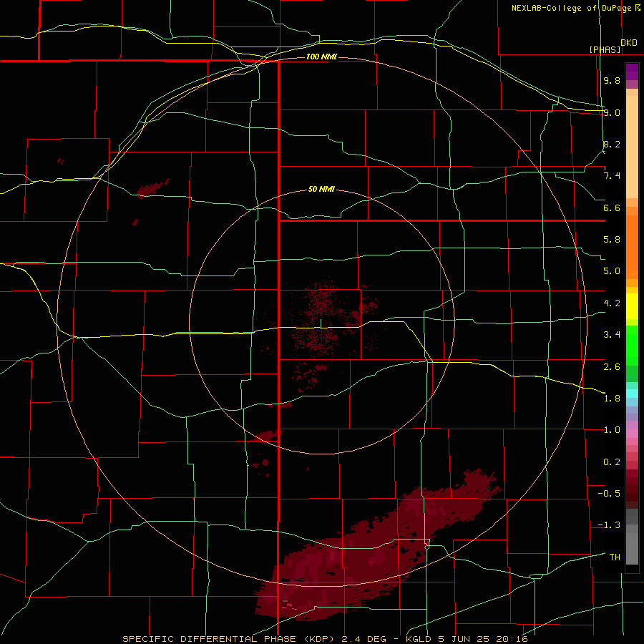
Task: Pick the yellow segment of the color bar
Action: 632,306
